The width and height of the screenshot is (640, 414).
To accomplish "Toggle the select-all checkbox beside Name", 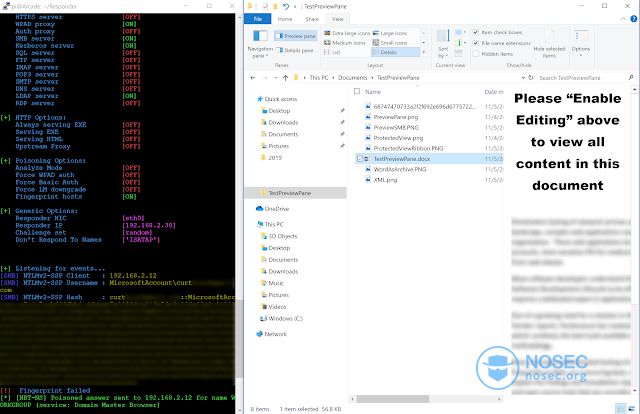I will [x=357, y=91].
